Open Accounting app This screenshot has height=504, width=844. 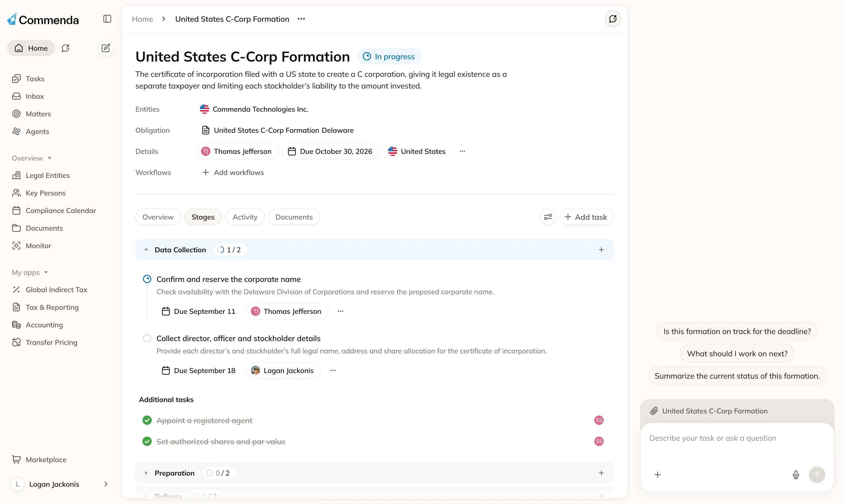37,325
